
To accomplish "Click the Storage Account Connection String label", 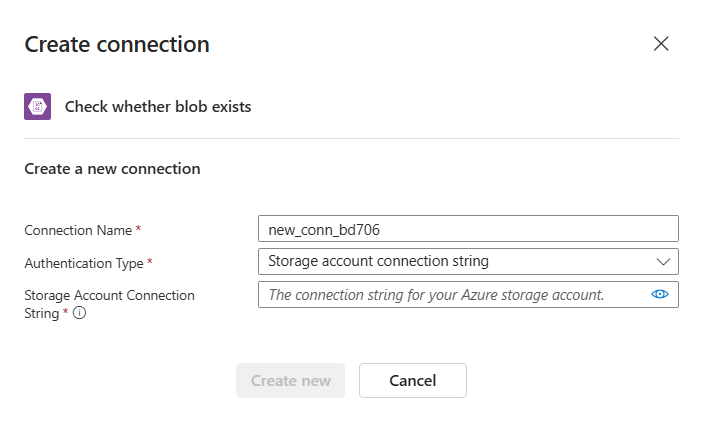I will [x=109, y=304].
